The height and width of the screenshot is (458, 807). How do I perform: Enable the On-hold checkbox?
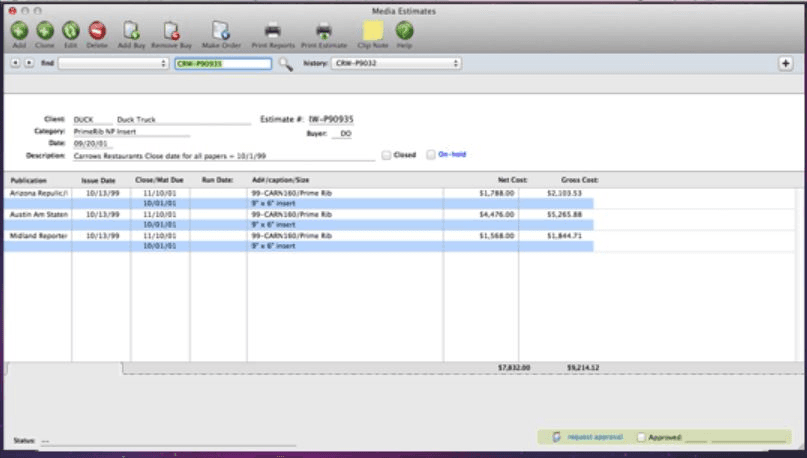[431, 155]
